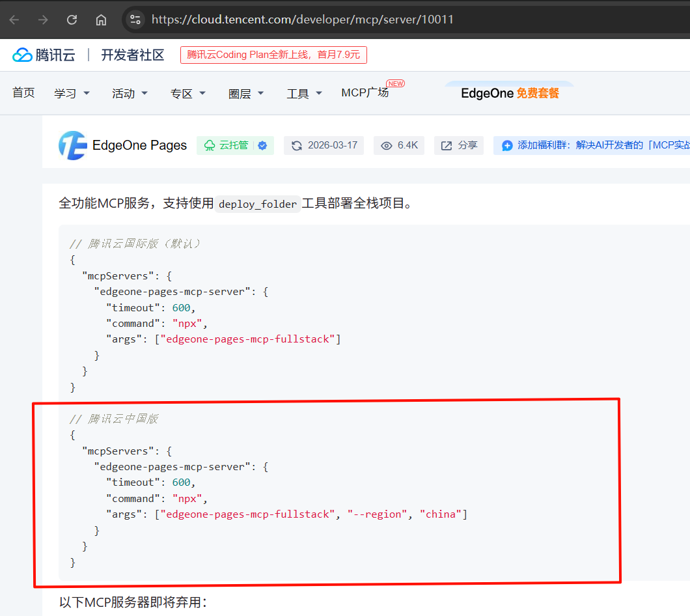Share the page via 分享 button
Viewport: 690px width, 616px height.
tap(458, 145)
